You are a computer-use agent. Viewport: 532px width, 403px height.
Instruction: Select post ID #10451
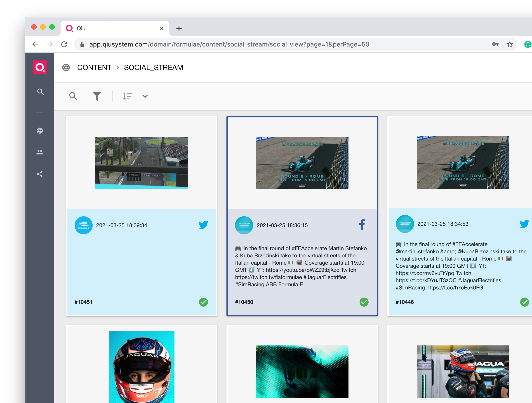(83, 302)
